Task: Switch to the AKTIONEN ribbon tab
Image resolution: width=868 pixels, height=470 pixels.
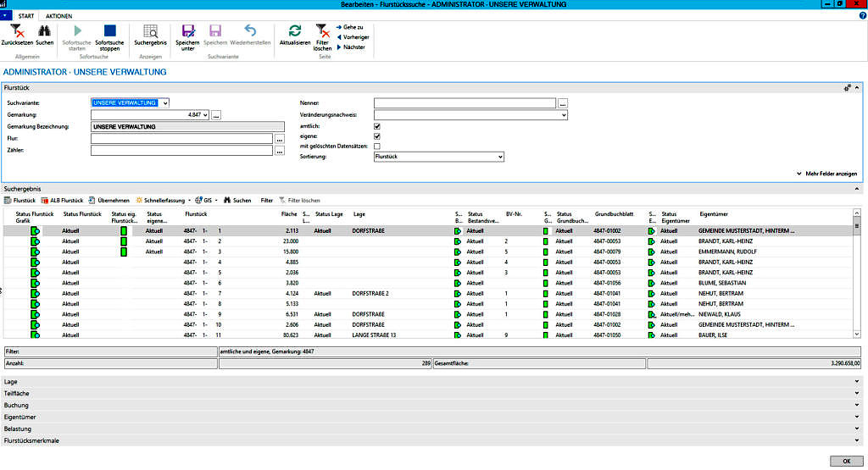Action: point(58,16)
